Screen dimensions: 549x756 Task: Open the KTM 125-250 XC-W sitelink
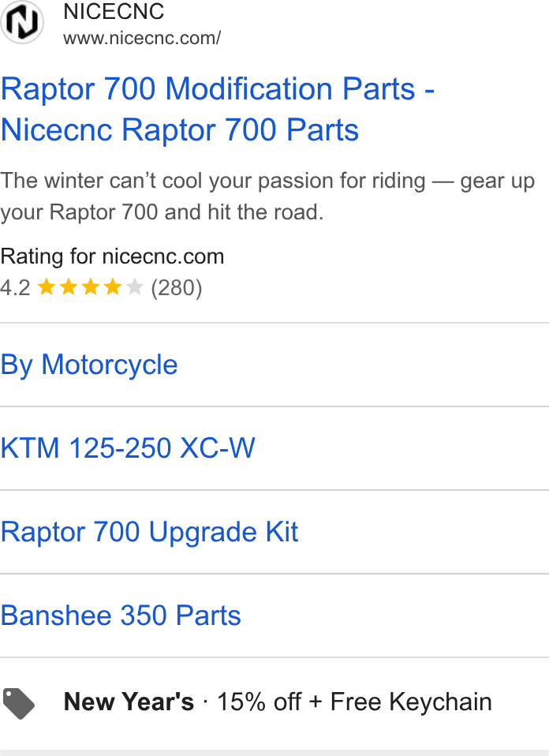pos(128,448)
